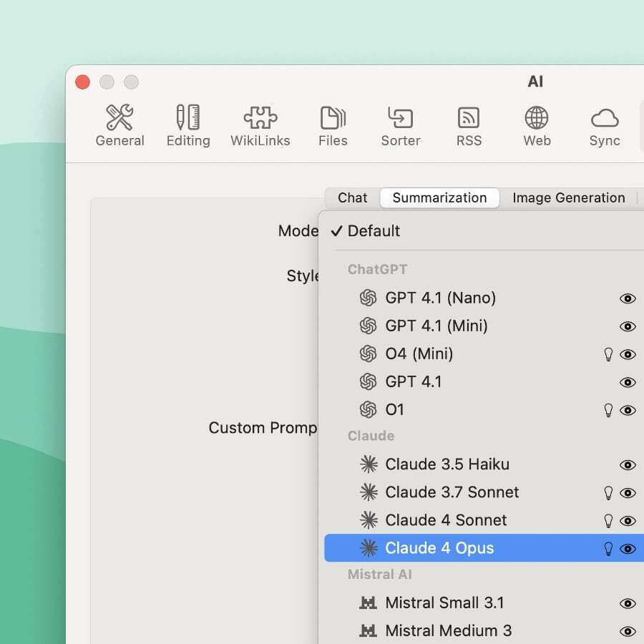Choose GPT 4.1 (Nano) model

pos(484,298)
